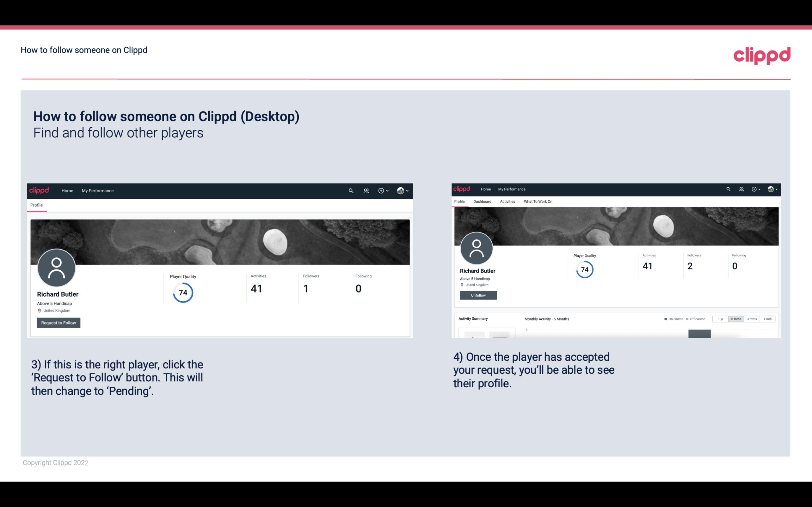Toggle 'Off course' activity view filter
Screen dimensions: 812x507
coord(697,319)
